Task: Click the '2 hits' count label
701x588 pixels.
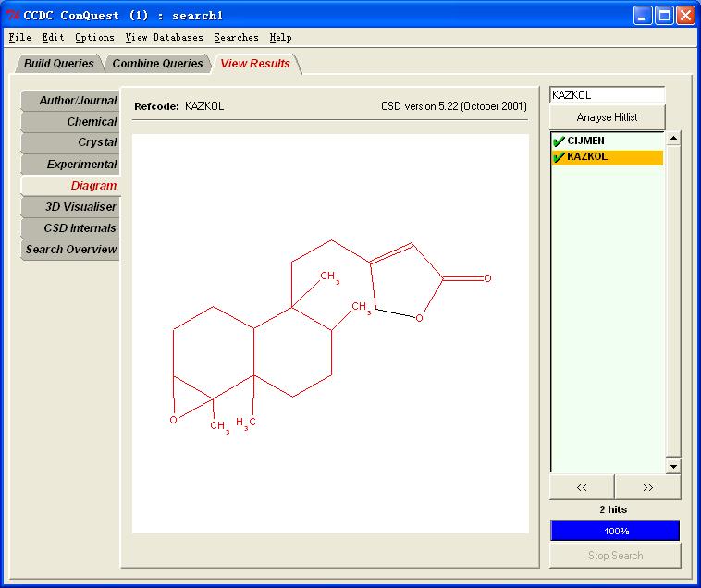Action: (613, 509)
